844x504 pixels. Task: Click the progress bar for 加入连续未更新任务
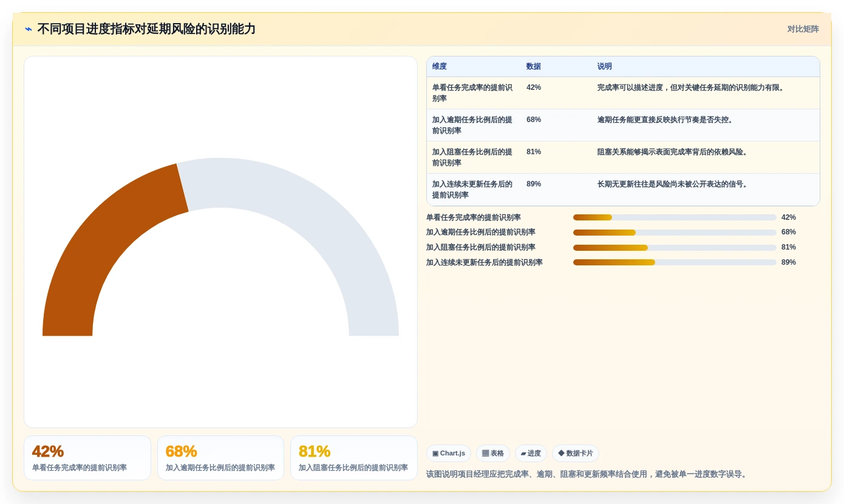[x=675, y=262]
